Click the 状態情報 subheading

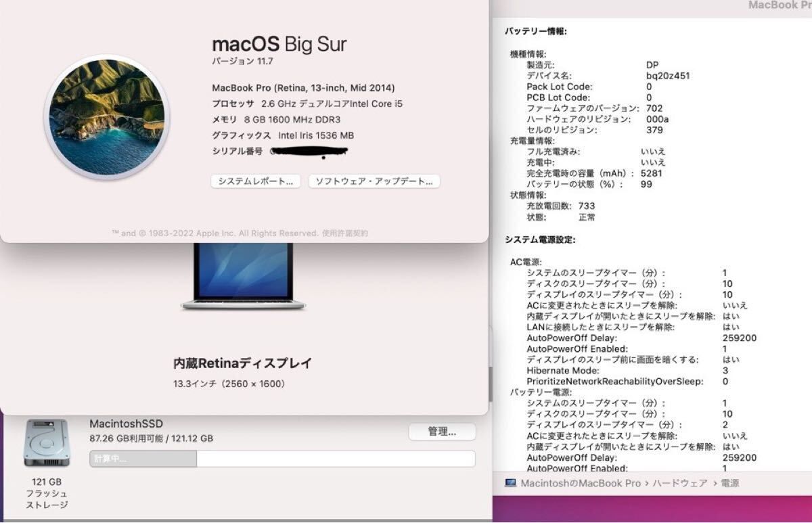tap(528, 195)
